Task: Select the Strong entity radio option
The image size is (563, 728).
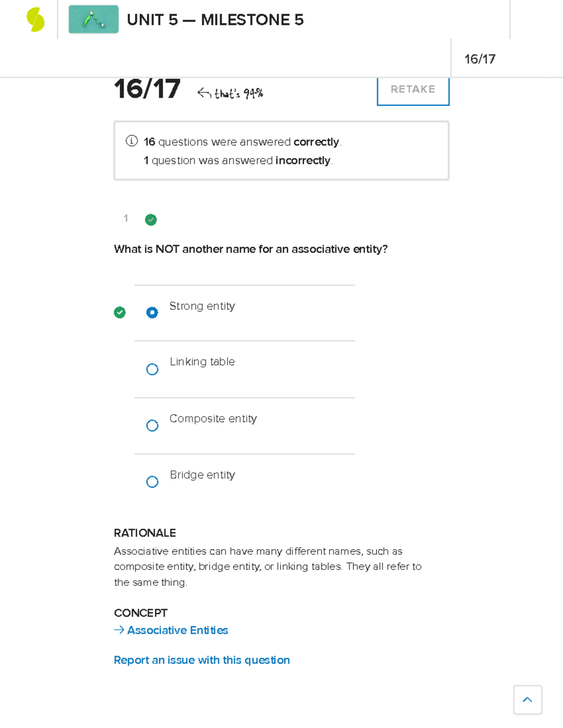Action: coord(152,313)
